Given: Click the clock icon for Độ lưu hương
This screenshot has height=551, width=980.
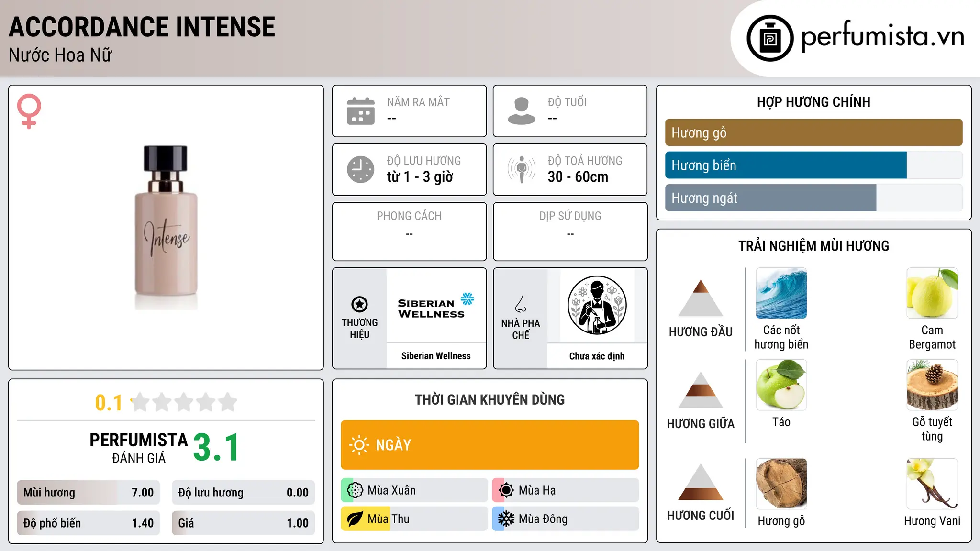Looking at the screenshot, I should (361, 169).
